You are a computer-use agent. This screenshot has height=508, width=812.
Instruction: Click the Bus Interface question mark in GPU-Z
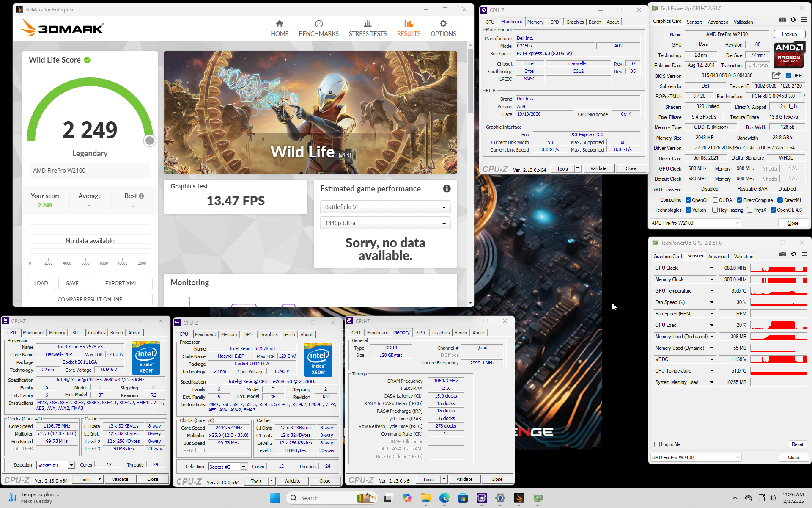[x=804, y=96]
